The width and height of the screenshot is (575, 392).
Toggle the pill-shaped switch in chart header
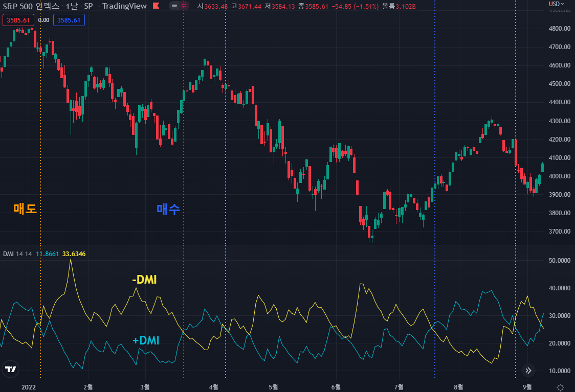pyautogui.click(x=179, y=6)
